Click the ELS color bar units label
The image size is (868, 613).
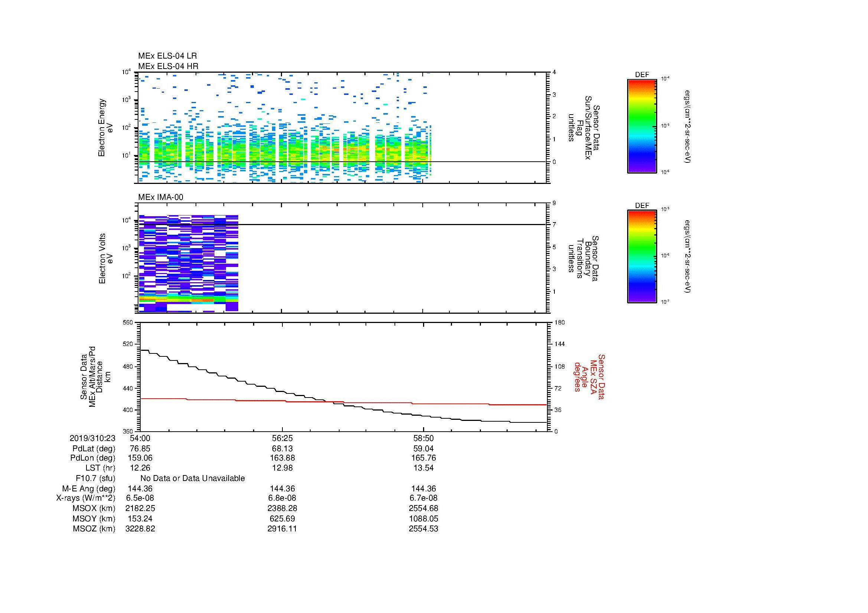click(688, 126)
